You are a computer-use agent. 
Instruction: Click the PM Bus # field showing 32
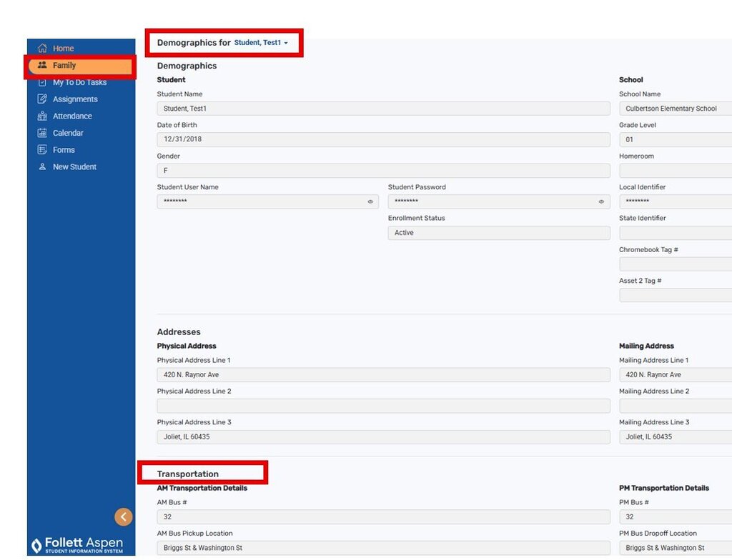point(676,516)
